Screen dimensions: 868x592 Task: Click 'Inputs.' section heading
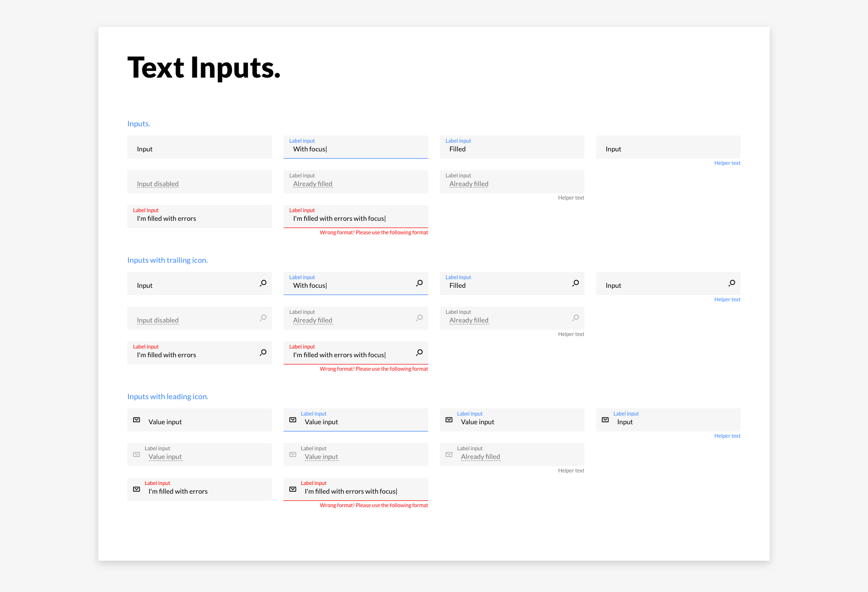139,124
